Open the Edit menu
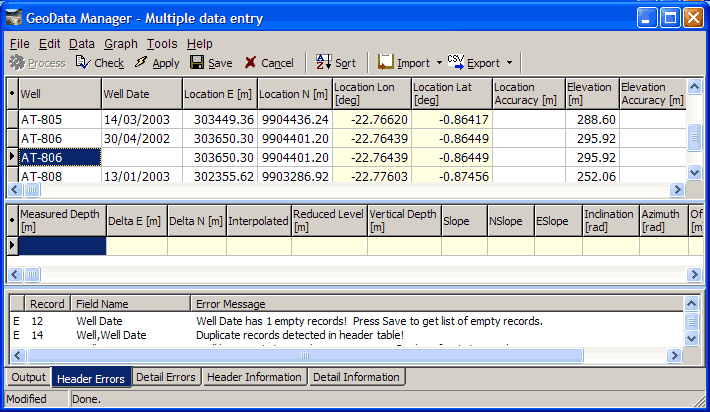The width and height of the screenshot is (710, 412). [x=49, y=44]
